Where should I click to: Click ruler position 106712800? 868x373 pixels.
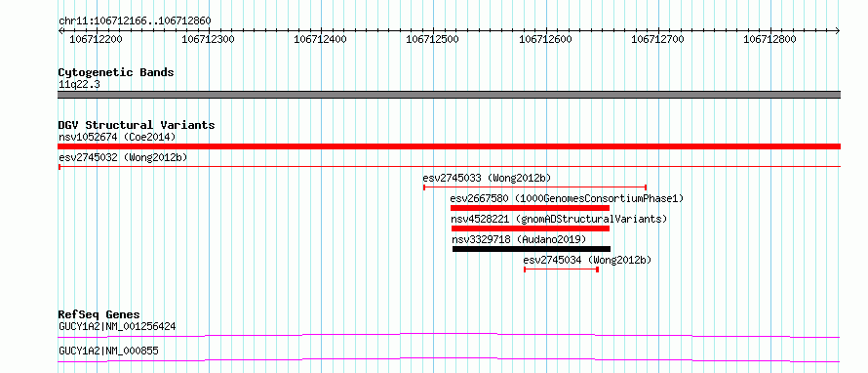point(769,39)
